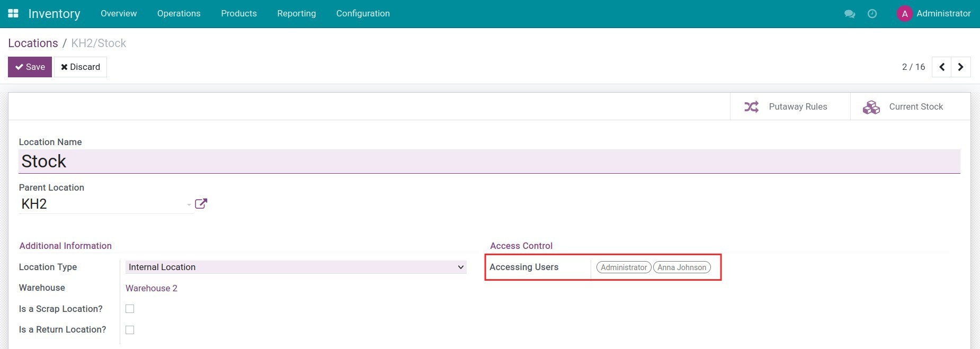The image size is (980, 349).
Task: Click the Administrator avatar icon
Action: click(x=904, y=14)
